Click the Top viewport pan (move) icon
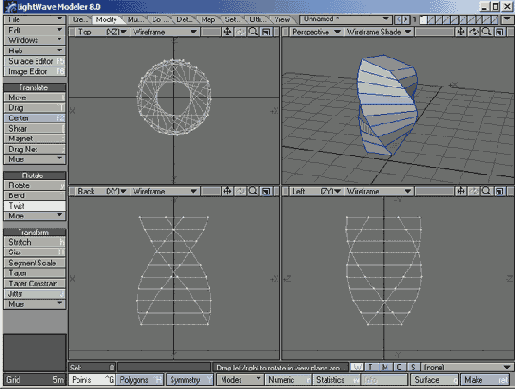Viewport: 515px width, 389px height. click(227, 32)
